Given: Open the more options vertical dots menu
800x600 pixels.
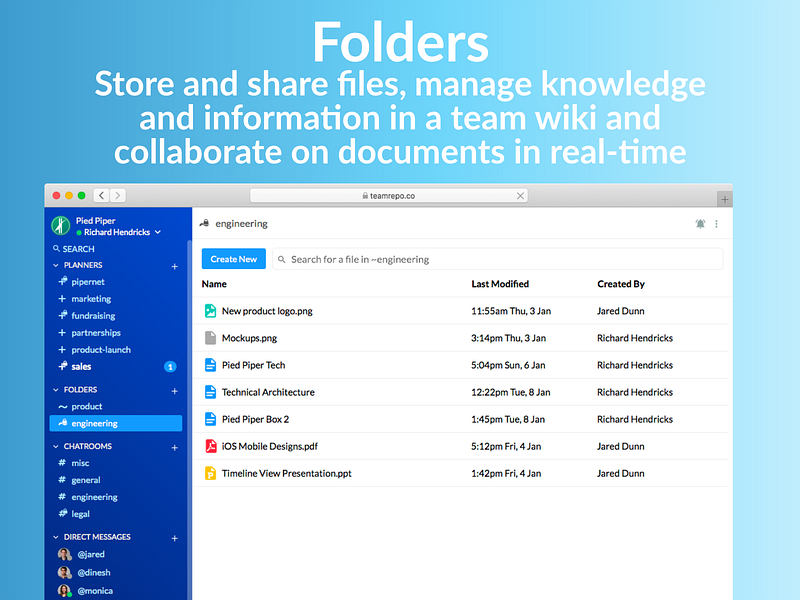Looking at the screenshot, I should pyautogui.click(x=717, y=224).
